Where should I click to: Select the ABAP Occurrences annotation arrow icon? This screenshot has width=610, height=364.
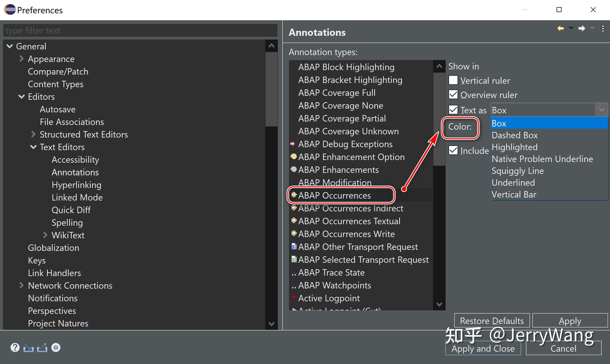294,195
